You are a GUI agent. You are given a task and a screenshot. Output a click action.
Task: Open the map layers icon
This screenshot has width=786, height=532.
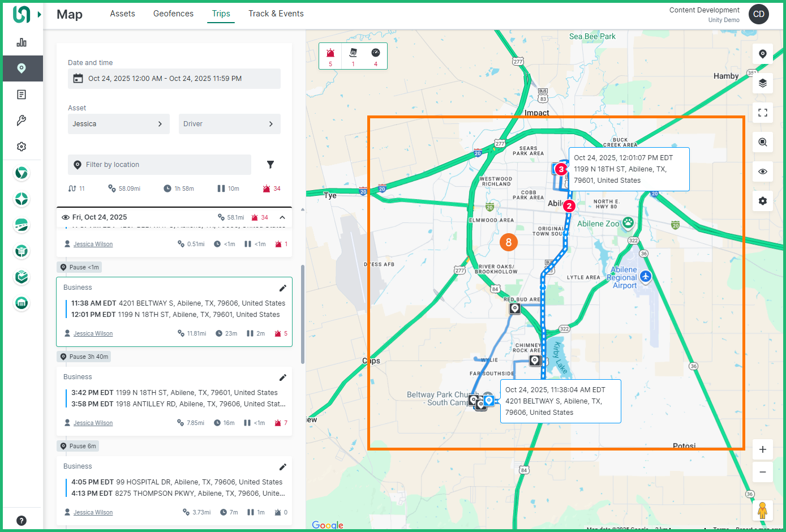(762, 83)
